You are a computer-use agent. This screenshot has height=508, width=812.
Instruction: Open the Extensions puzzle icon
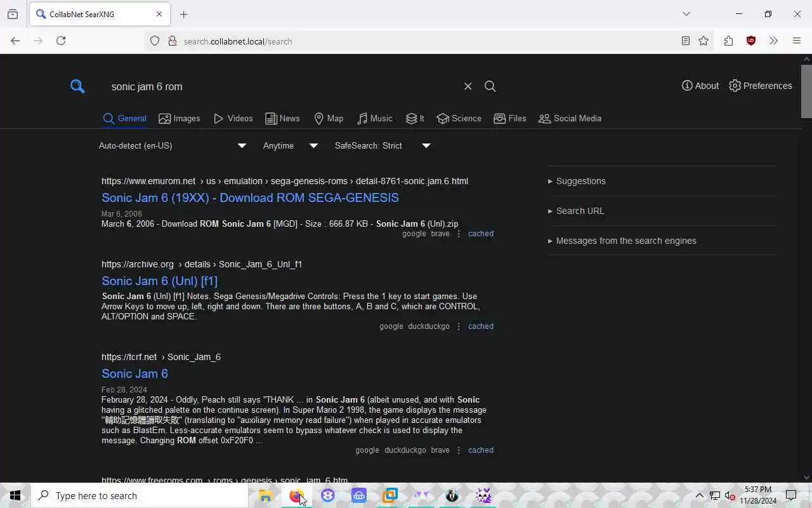728,41
